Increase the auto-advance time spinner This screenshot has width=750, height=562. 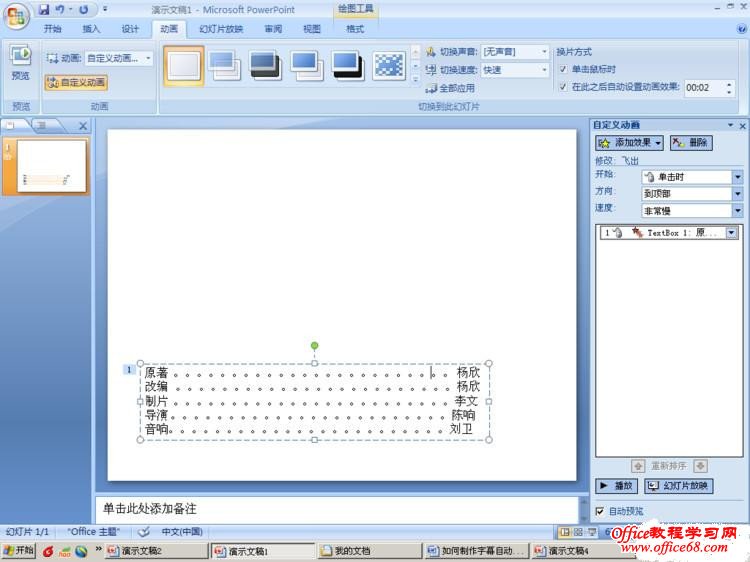coord(729,84)
